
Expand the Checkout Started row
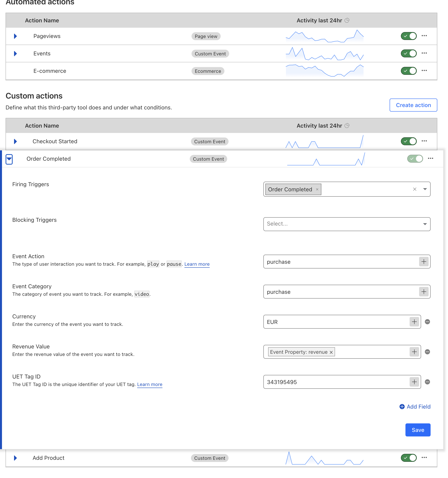(x=15, y=141)
